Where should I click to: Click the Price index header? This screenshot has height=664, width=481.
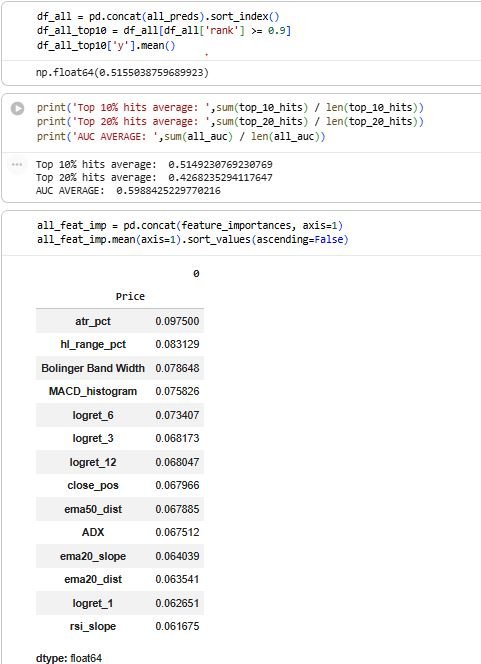pyautogui.click(x=130, y=296)
